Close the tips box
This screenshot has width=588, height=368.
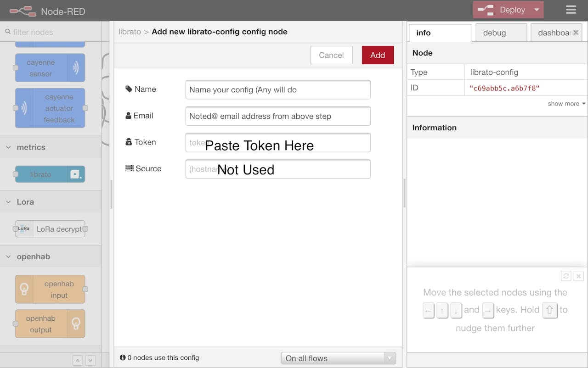tap(579, 276)
